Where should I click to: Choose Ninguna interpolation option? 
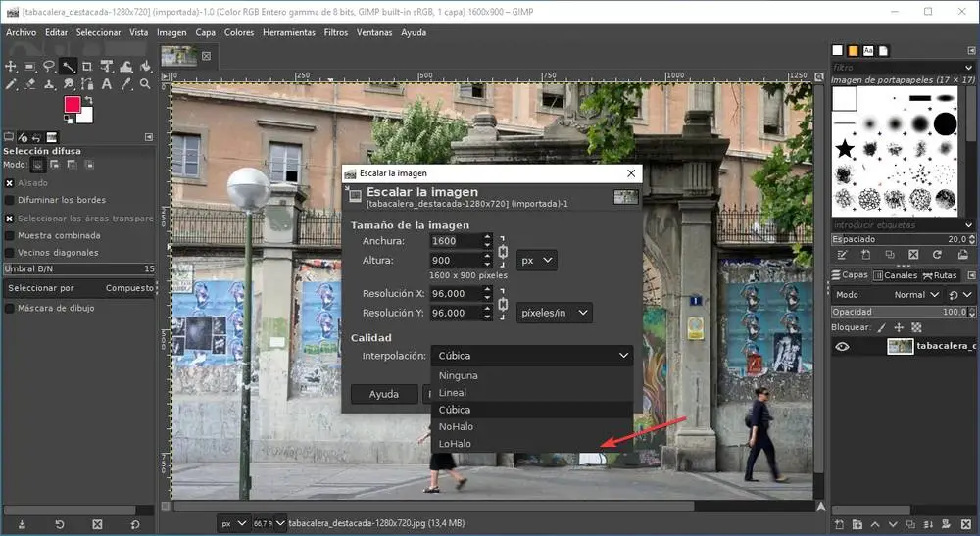click(x=532, y=375)
